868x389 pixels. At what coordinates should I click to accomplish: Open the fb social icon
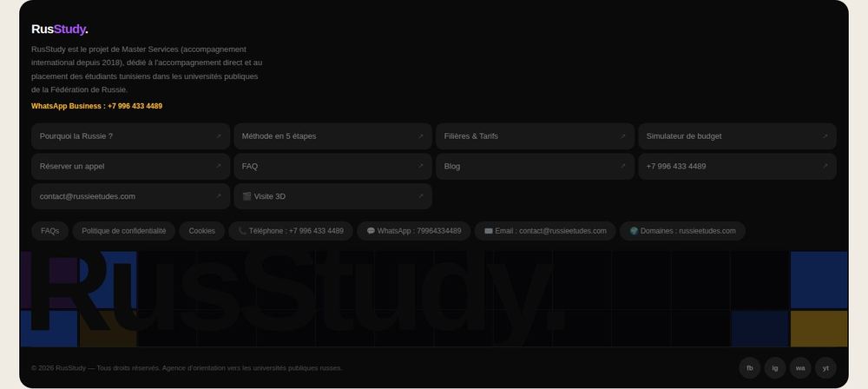point(750,368)
